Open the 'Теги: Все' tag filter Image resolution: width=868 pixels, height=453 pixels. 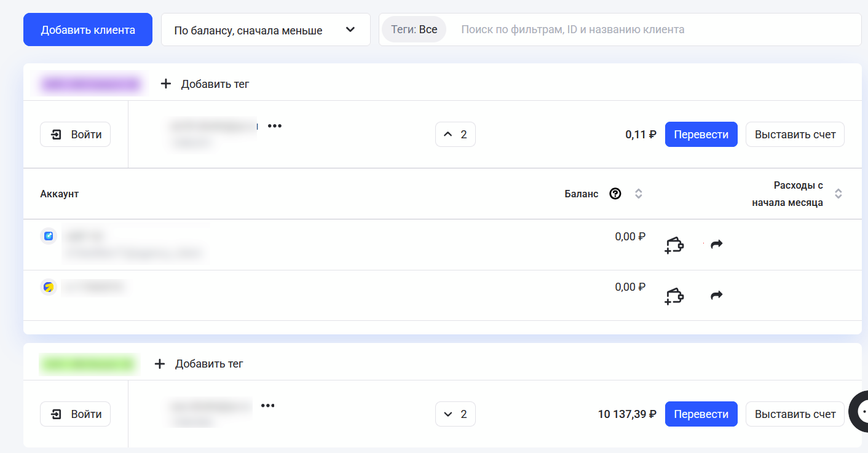click(x=414, y=30)
